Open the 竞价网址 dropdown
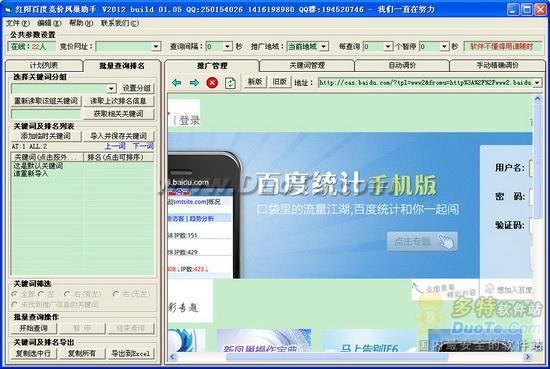 (x=156, y=46)
